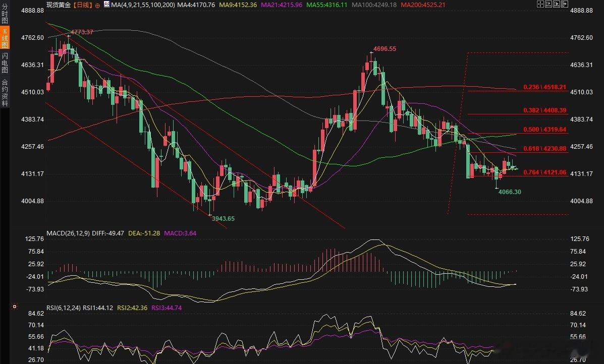Click the MA9:4152.36 value
This screenshot has height=364, width=604.
point(238,5)
